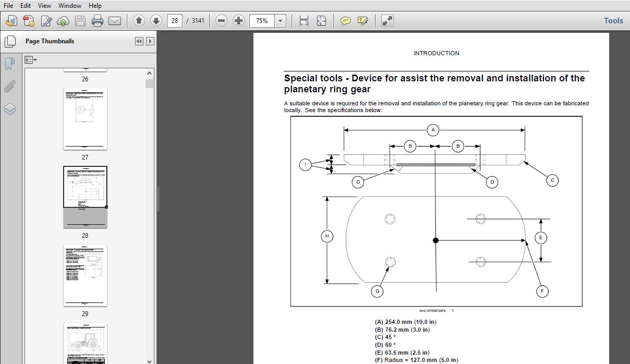Click the diagram's circled H label
The width and height of the screenshot is (630, 364).
[x=327, y=236]
